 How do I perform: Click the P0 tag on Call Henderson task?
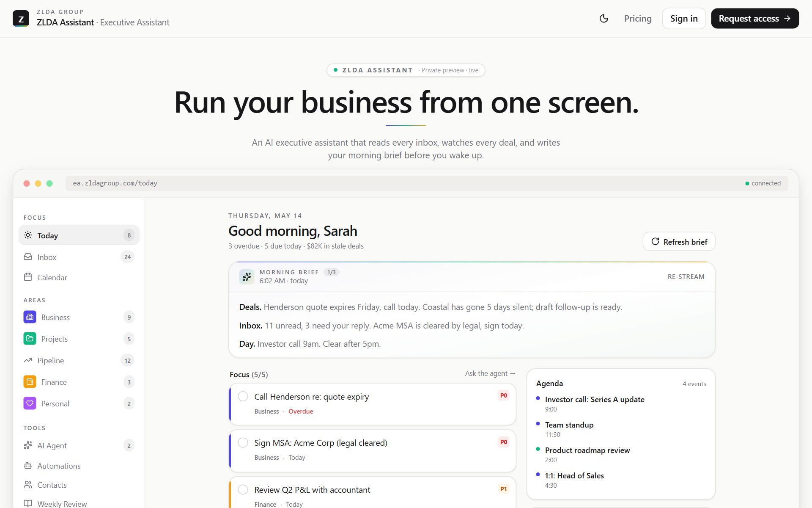point(503,395)
